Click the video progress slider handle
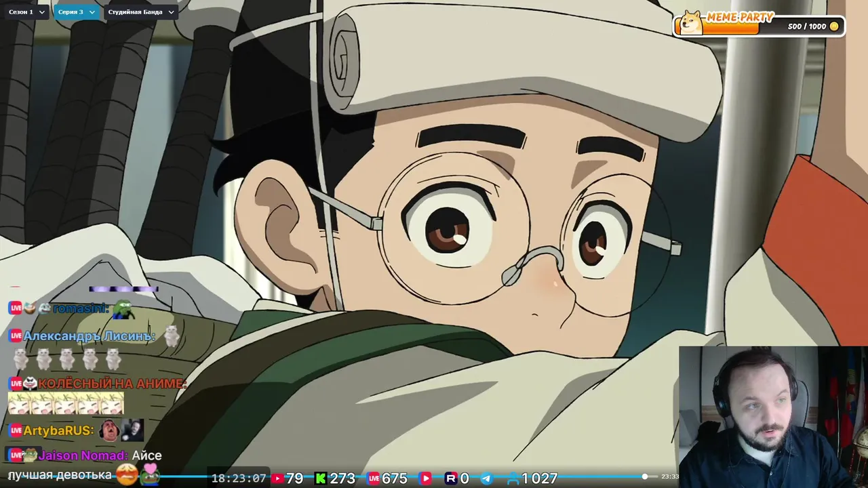 click(x=645, y=476)
